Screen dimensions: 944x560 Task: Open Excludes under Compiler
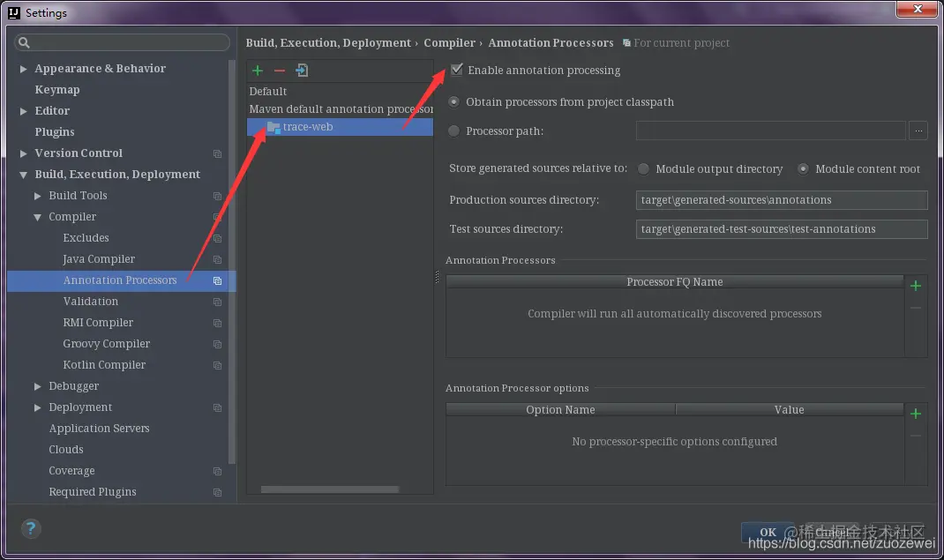(x=86, y=237)
